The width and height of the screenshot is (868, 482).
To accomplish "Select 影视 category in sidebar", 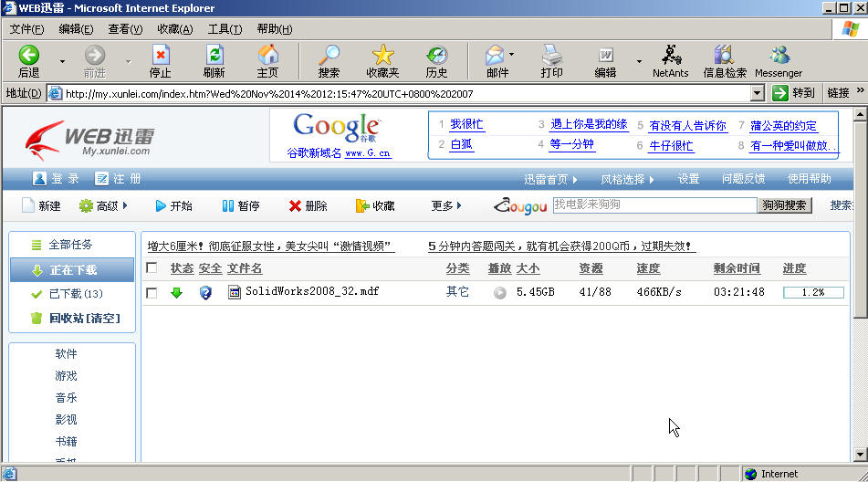I will pos(66,419).
